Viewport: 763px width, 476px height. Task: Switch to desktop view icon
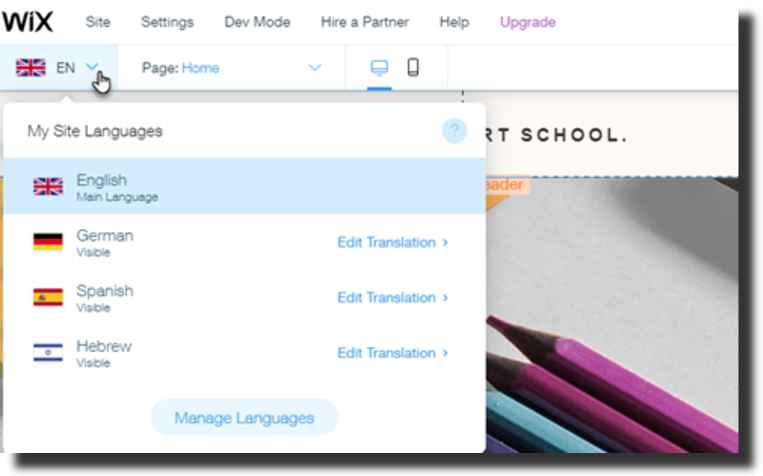pos(379,67)
